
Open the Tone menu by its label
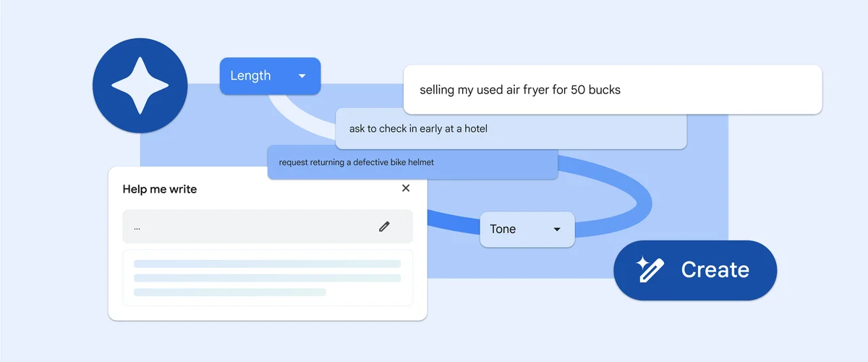503,230
